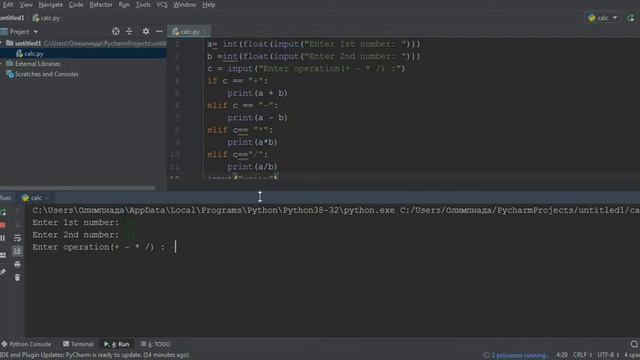Screen dimensions: 640x360
Task: Click the collapse all icon in Project panel
Action: (129, 31)
